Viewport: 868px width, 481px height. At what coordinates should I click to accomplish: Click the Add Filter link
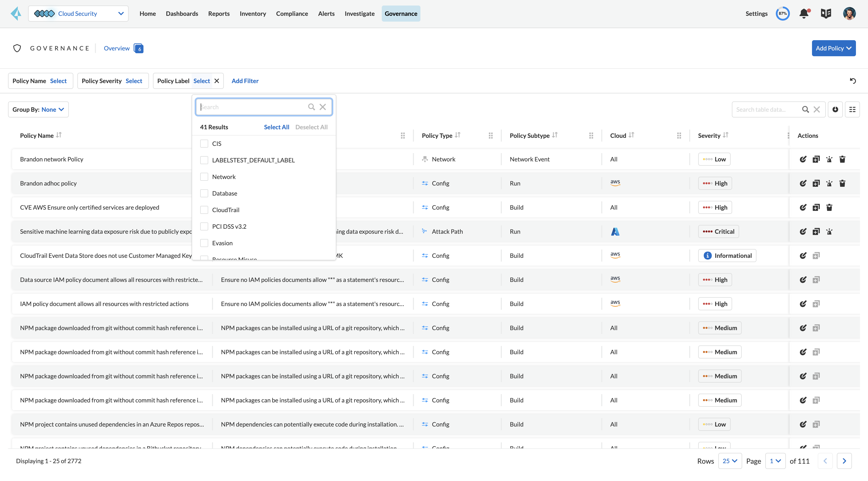(245, 81)
